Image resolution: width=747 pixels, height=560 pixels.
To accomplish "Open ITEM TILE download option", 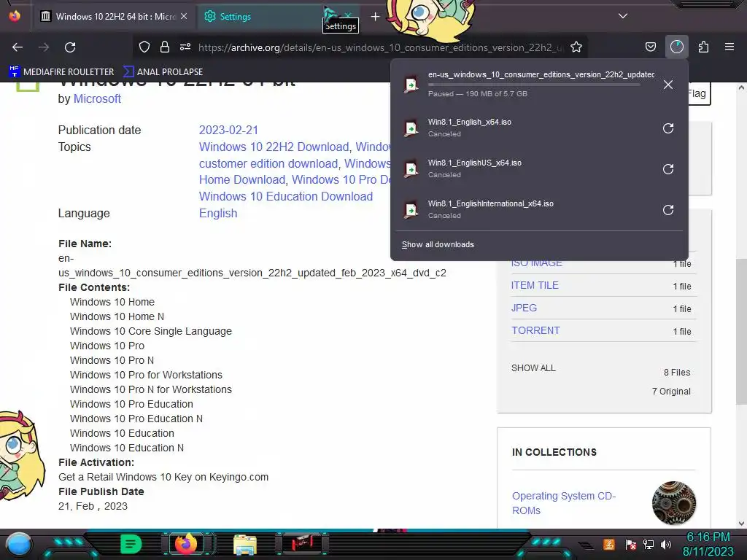I will pos(535,285).
